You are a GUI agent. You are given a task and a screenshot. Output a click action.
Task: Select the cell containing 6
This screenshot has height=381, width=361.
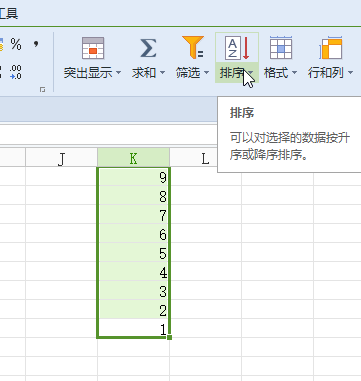(133, 233)
